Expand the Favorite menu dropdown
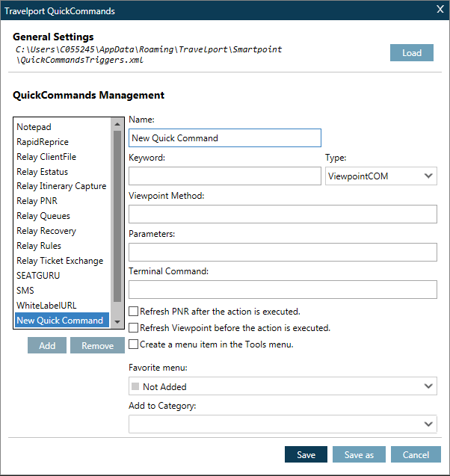450x476 pixels. coord(283,386)
